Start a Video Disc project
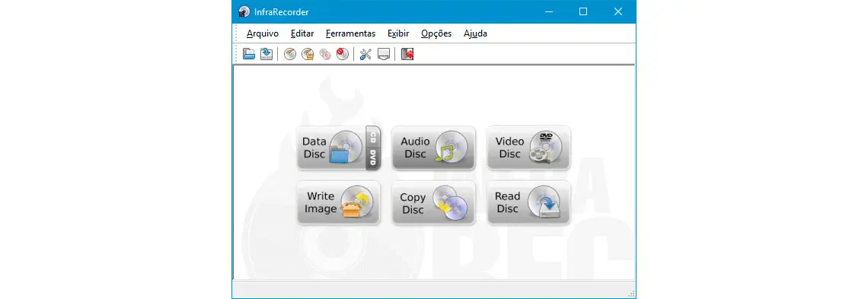 (x=528, y=147)
